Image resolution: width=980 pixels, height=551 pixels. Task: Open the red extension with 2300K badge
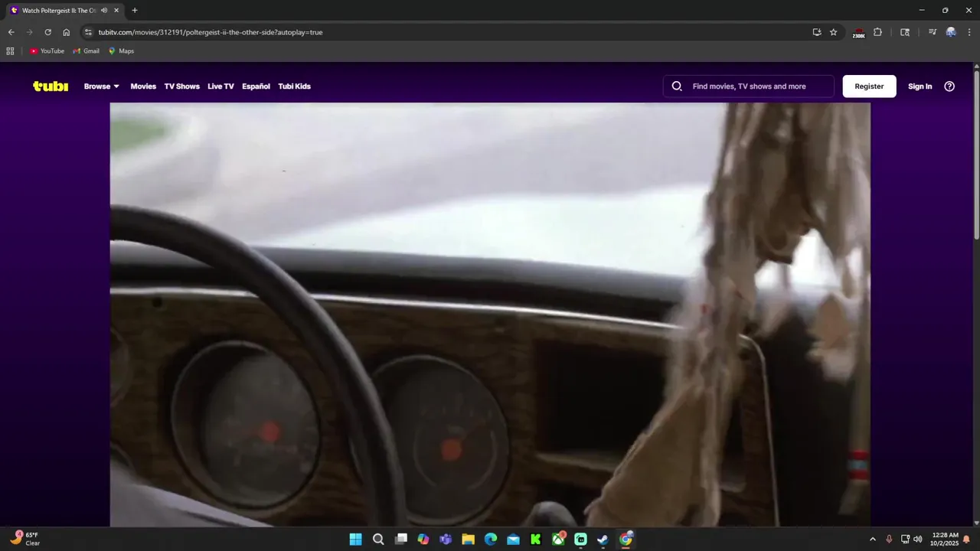pyautogui.click(x=858, y=32)
